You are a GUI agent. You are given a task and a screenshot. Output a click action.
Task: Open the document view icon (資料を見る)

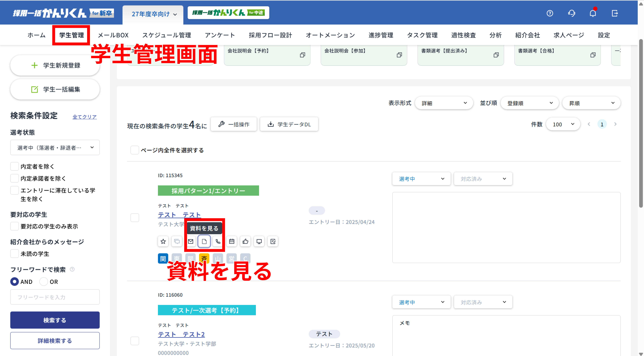[x=204, y=241]
